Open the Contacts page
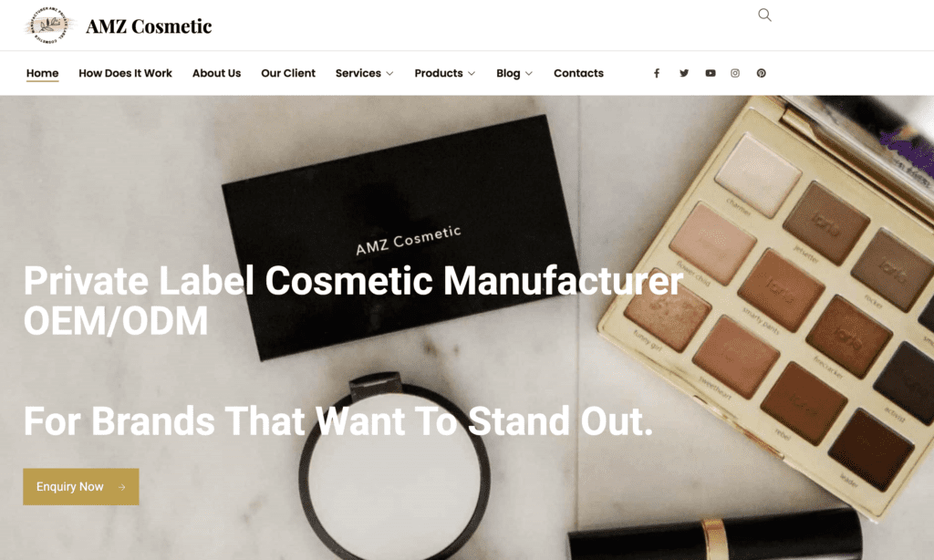934x560 pixels. (578, 73)
